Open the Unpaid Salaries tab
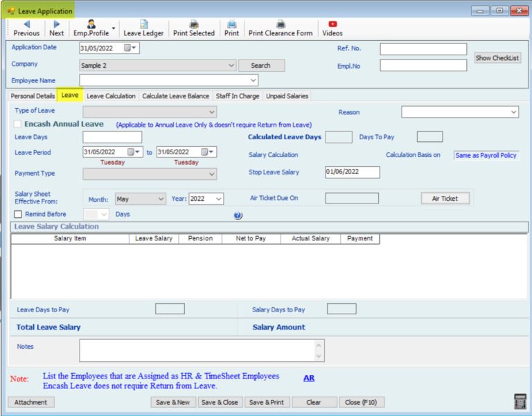 tap(287, 96)
